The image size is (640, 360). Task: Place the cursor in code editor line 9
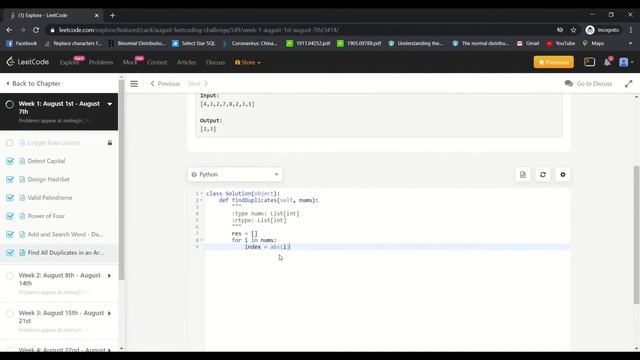pyautogui.click(x=387, y=247)
